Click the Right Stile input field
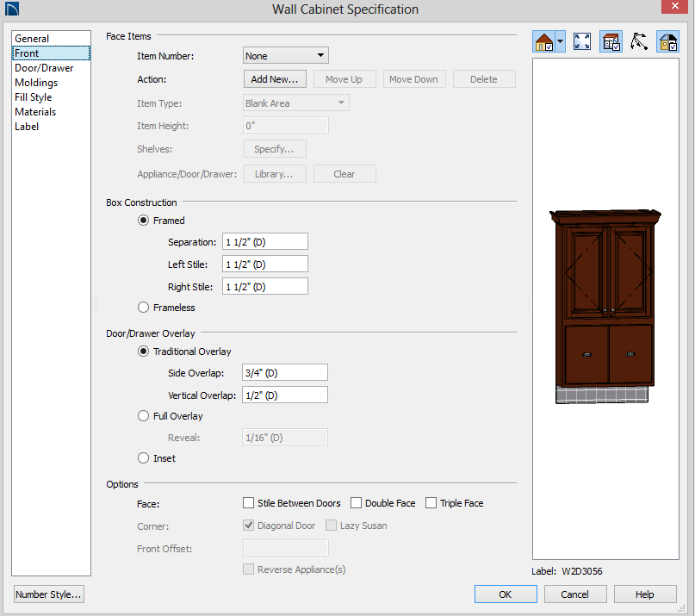 pyautogui.click(x=265, y=287)
